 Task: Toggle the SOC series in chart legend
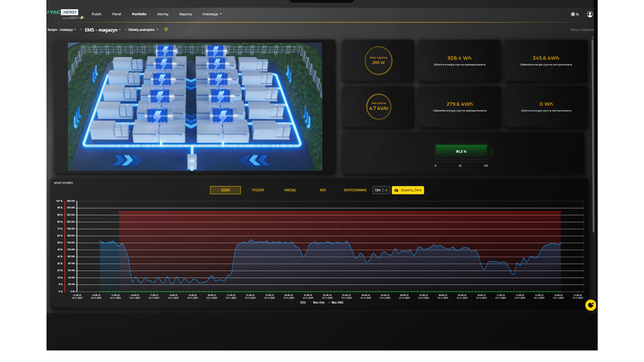[x=301, y=303]
